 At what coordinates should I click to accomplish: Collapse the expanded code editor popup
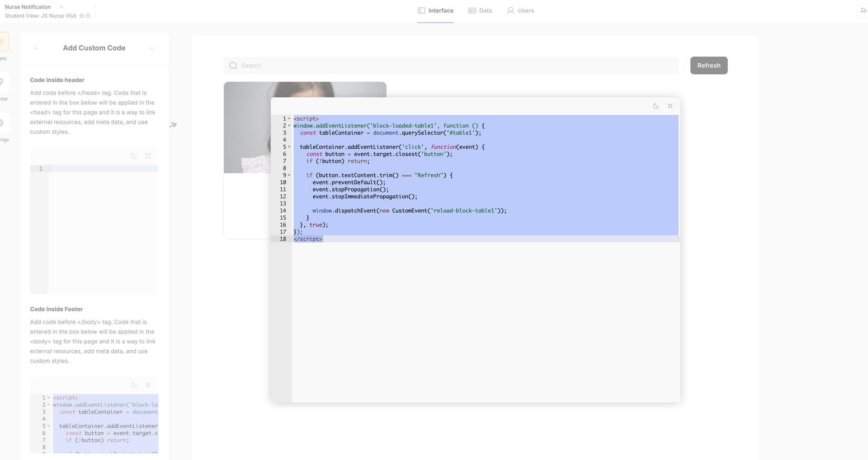point(670,106)
